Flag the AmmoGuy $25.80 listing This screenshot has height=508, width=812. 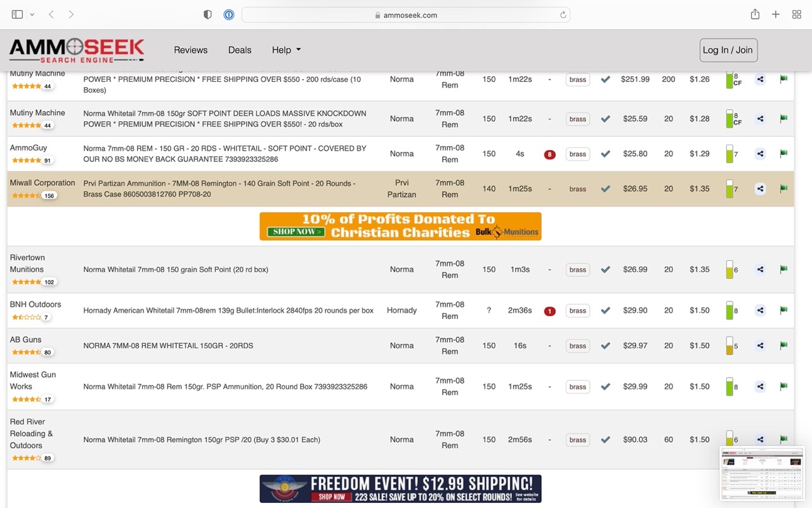coord(783,153)
